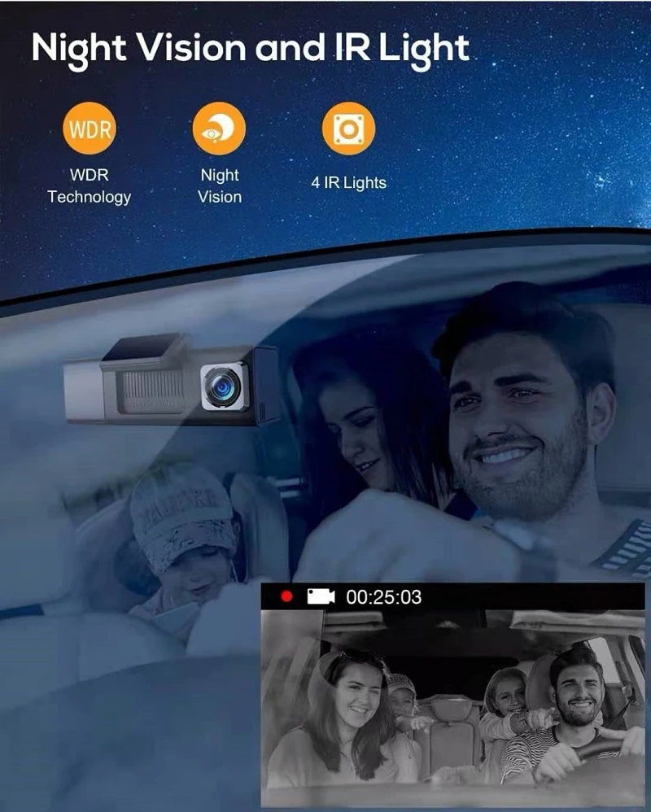Click the orange WDR icon
Image resolution: width=651 pixels, height=812 pixels.
click(89, 129)
